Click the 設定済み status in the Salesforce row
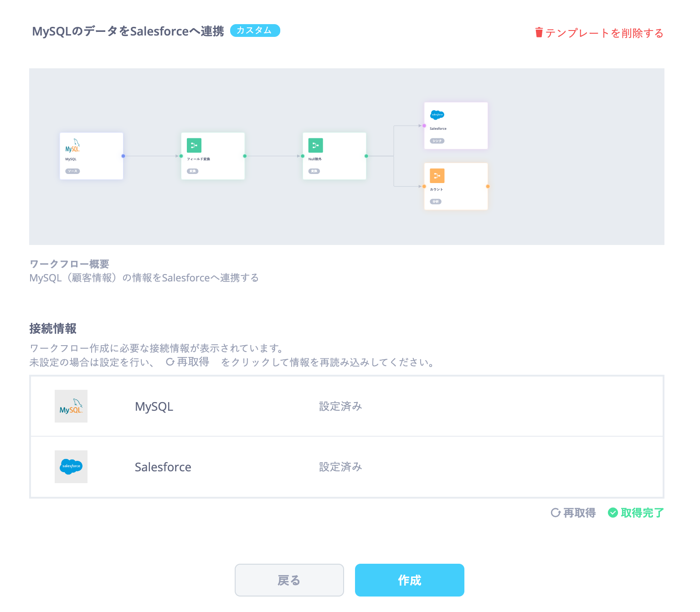The height and width of the screenshot is (612, 700). (x=340, y=467)
